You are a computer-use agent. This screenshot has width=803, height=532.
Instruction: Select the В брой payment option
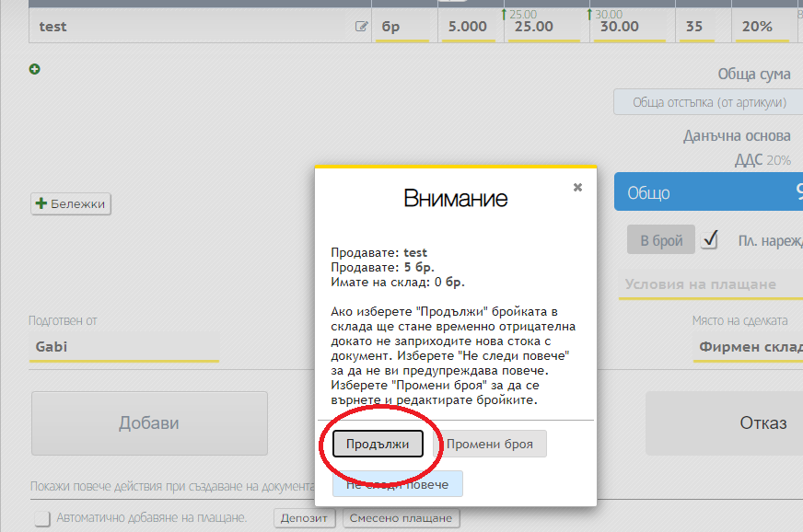coord(661,241)
